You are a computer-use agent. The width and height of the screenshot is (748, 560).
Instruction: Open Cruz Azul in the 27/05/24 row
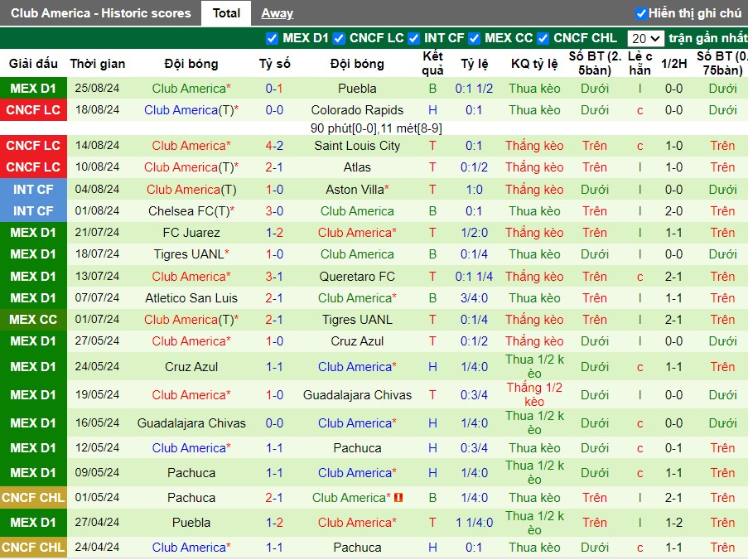coord(357,341)
